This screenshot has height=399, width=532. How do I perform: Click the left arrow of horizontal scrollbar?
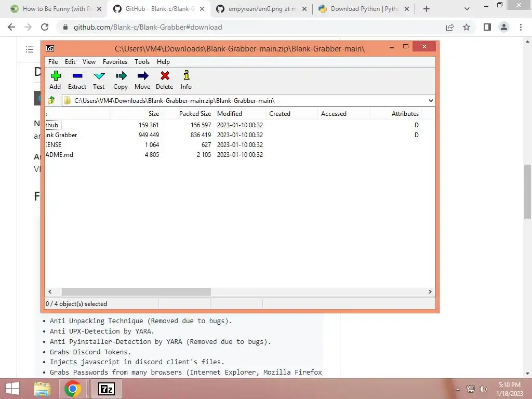pos(50,292)
